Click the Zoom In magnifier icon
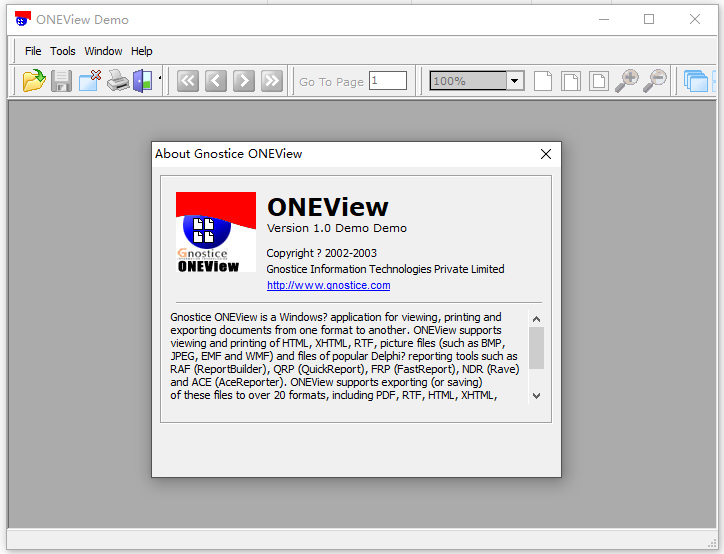 click(627, 81)
